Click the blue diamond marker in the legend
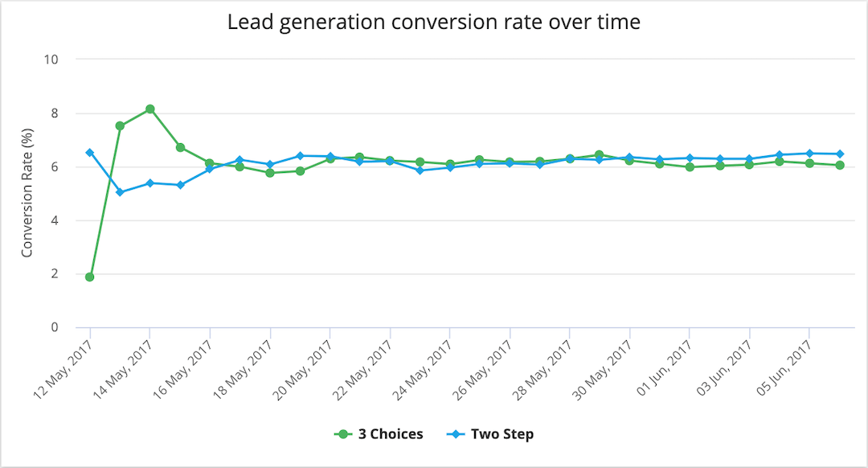Viewport: 868px width, 468px height. 453,434
